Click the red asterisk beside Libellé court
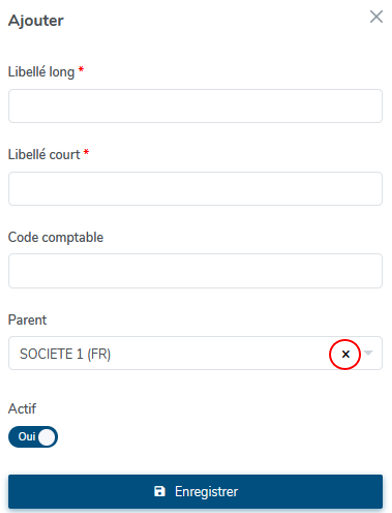 [x=86, y=152]
